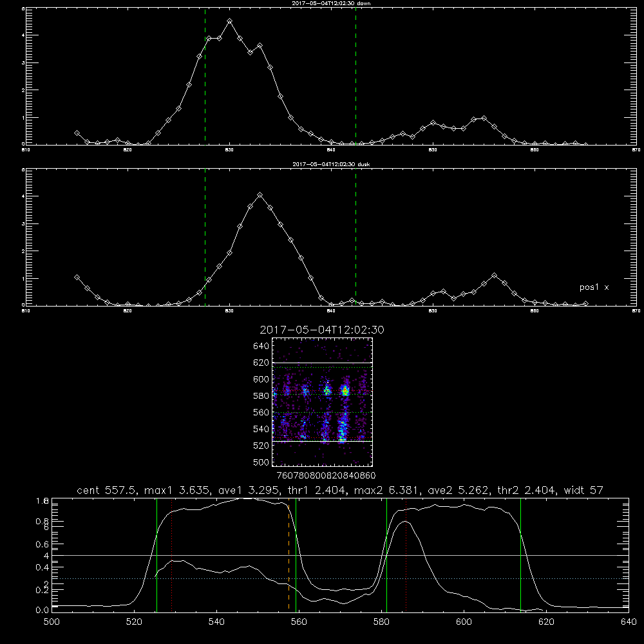Click the "580" x-axis label of the bottom plot

(381, 622)
